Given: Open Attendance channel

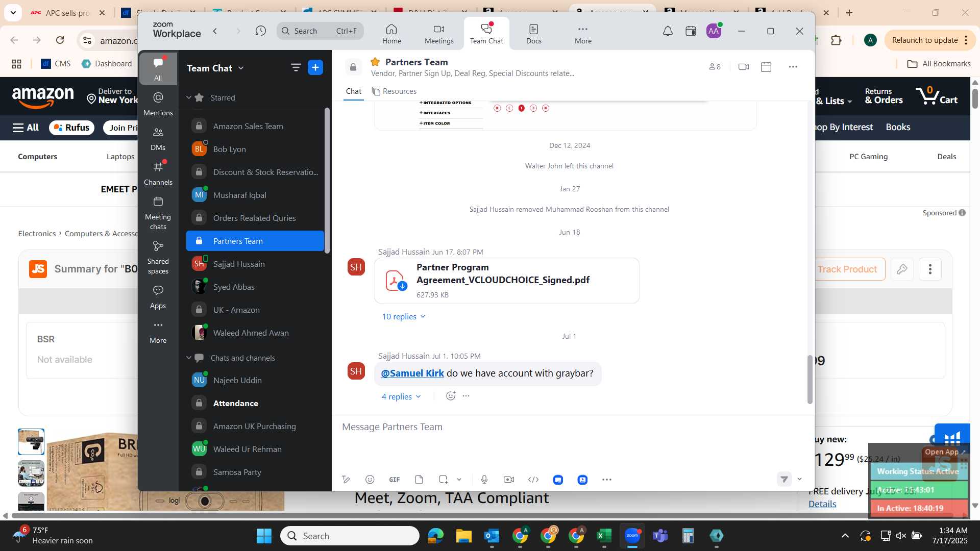Looking at the screenshot, I should tap(255, 403).
